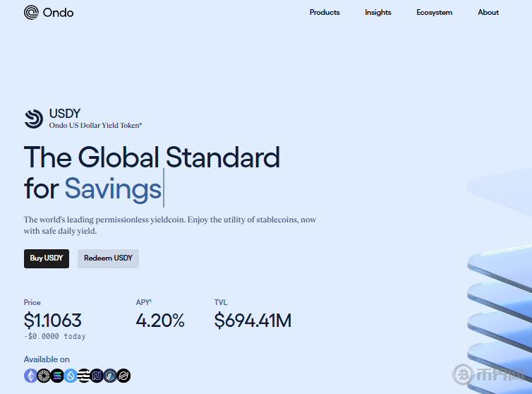532x394 pixels.
Task: Click the Mantle network icon
Action: click(44, 376)
